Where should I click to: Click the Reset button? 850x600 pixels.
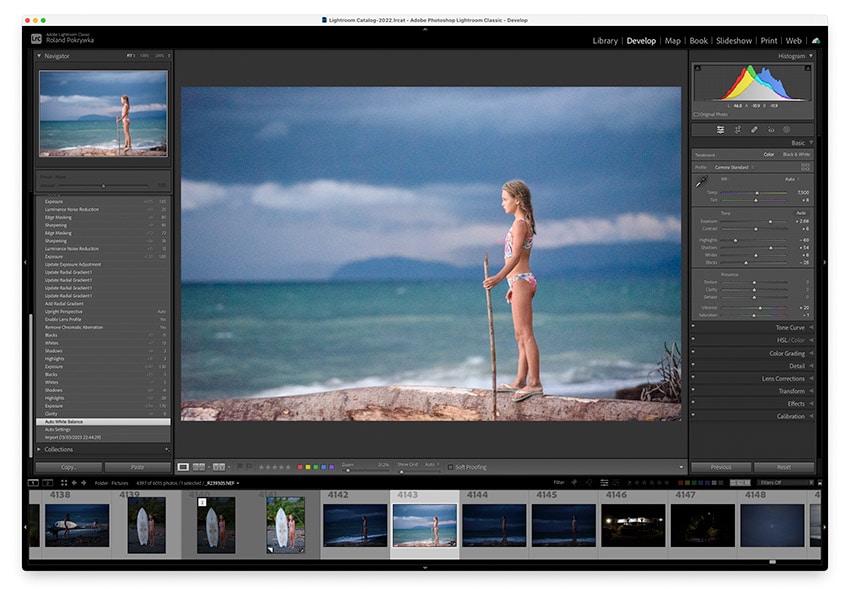pos(782,467)
